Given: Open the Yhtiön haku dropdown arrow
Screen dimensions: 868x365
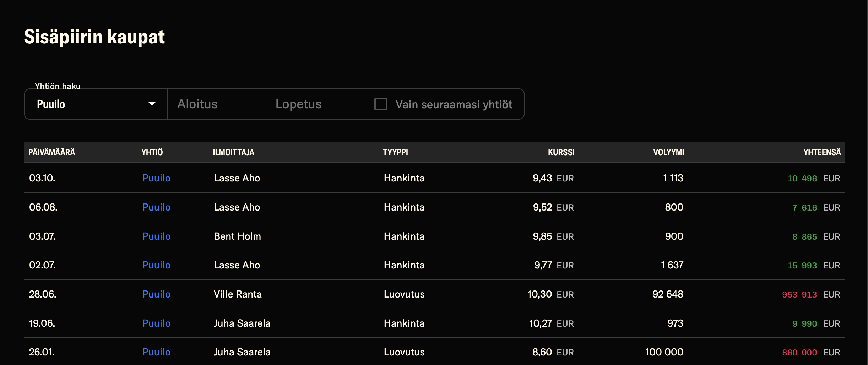Looking at the screenshot, I should (x=152, y=104).
